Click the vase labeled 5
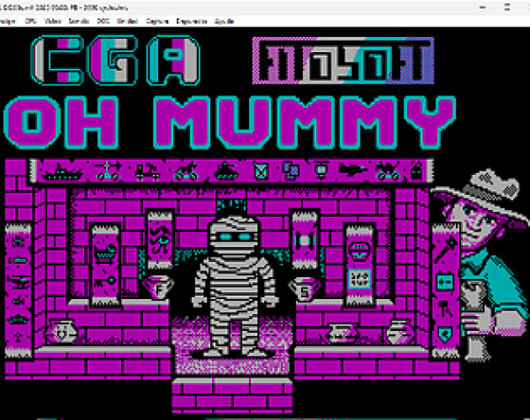The width and height of the screenshot is (530, 420). point(305,289)
